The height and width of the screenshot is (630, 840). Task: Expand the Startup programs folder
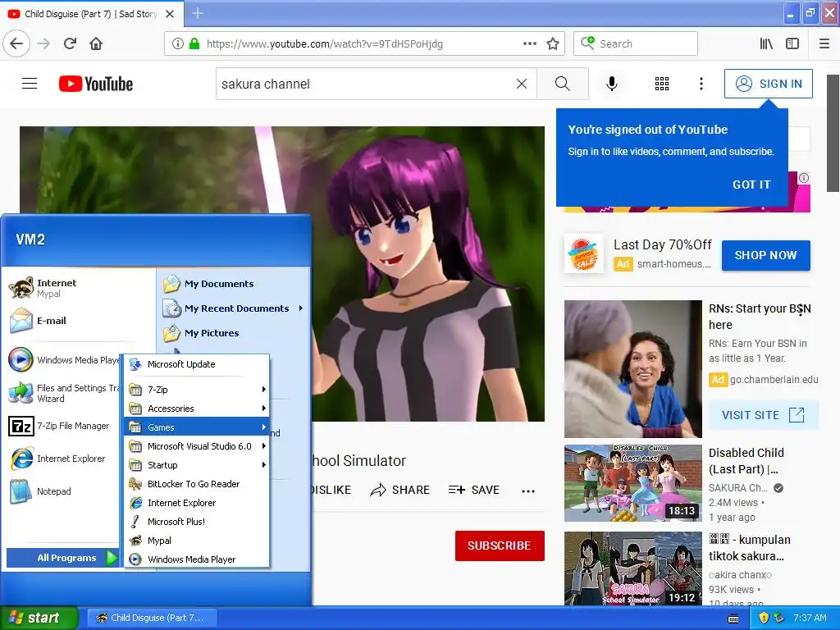(197, 465)
